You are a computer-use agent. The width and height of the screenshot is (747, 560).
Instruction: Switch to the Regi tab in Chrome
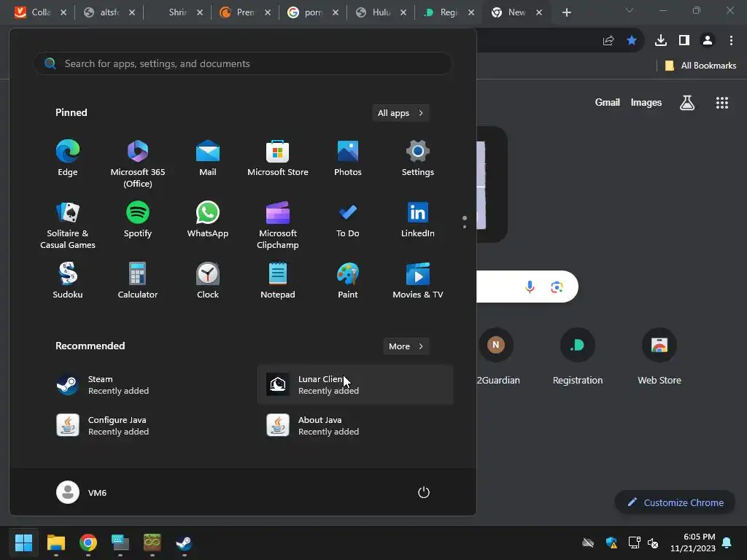coord(449,12)
